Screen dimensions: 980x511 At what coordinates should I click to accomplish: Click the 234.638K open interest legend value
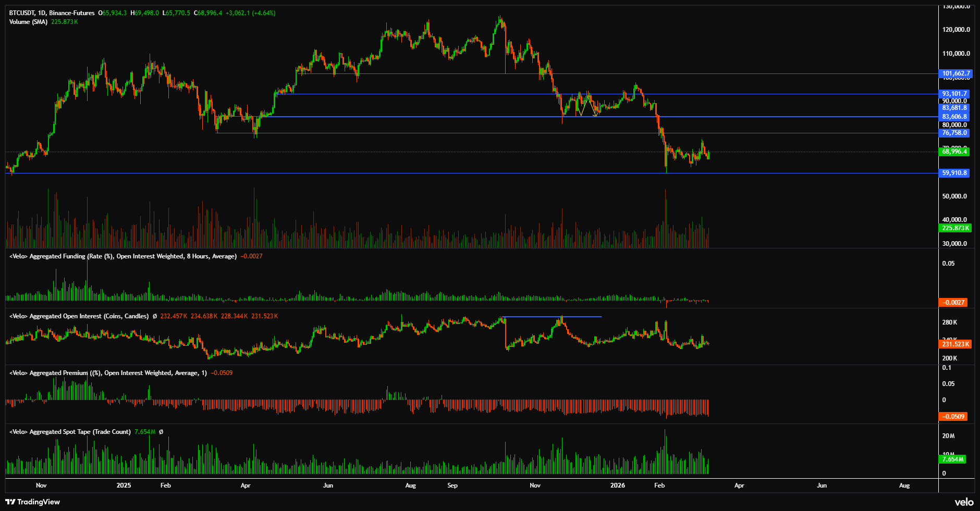click(205, 316)
